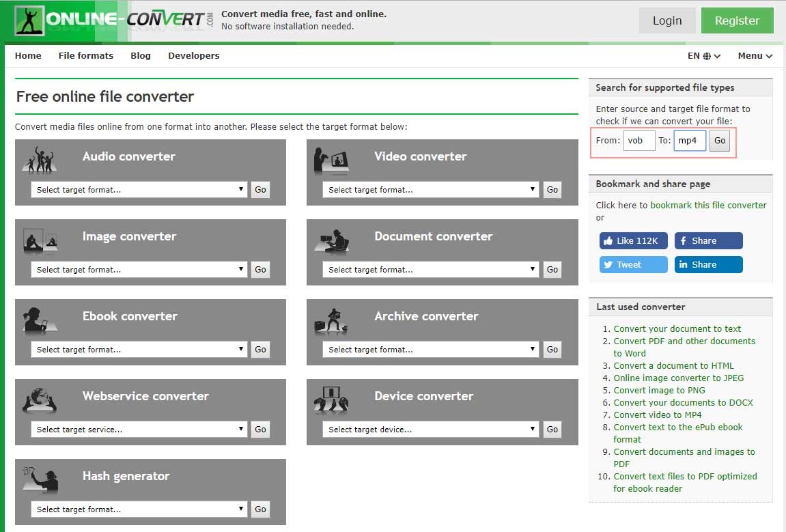Click the Webservice converter globe icon
This screenshot has height=532, width=786.
point(40,400)
